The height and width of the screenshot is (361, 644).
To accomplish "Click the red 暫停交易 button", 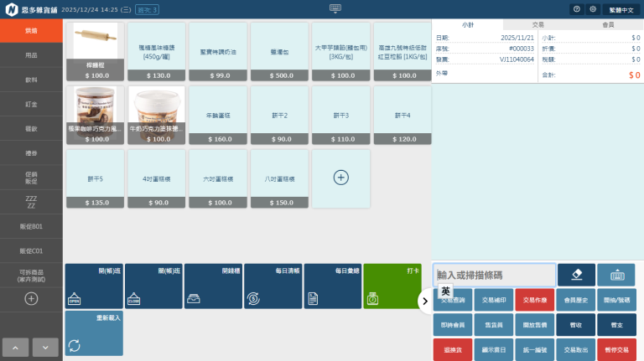I will pos(616,348).
